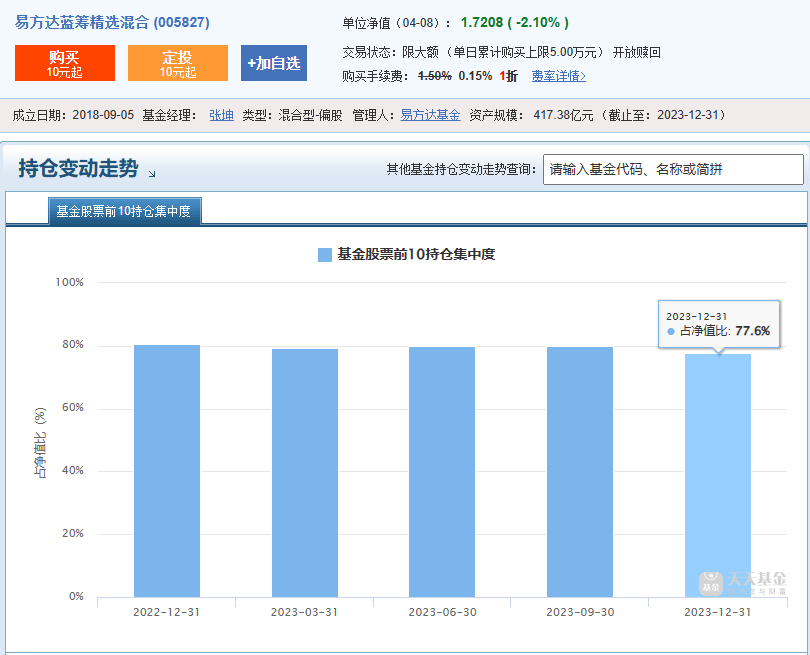Click the 2023-06-30 bar
This screenshot has height=655, width=810.
(442, 472)
